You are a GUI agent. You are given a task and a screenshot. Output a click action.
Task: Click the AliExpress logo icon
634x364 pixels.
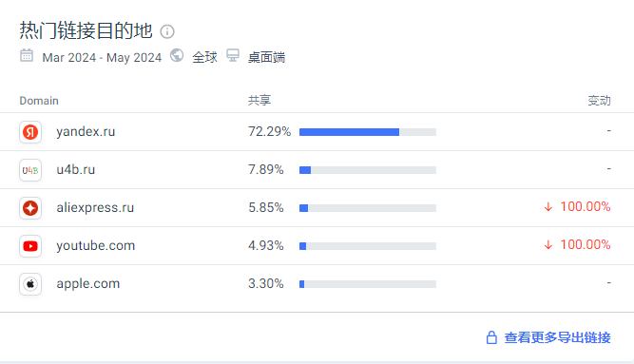pos(30,208)
